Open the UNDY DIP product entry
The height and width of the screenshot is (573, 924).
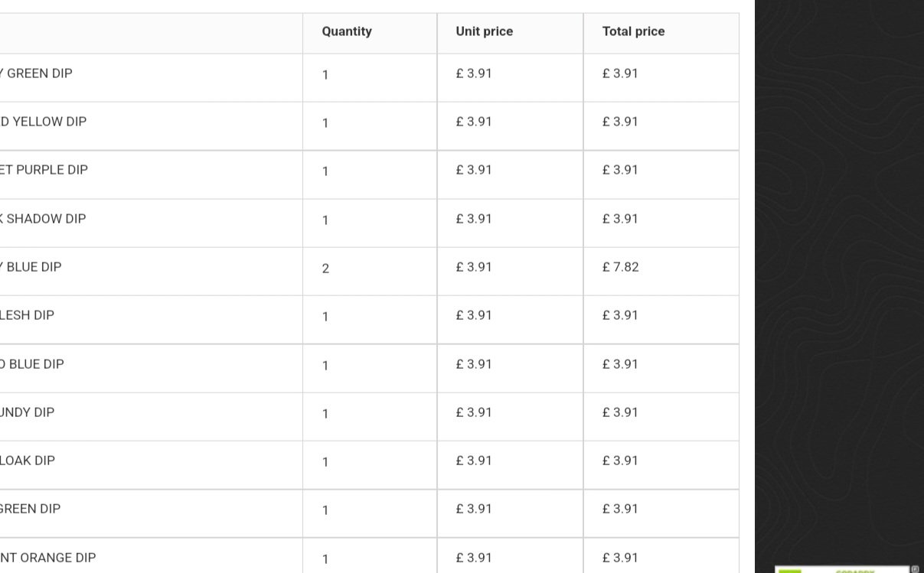(x=27, y=412)
